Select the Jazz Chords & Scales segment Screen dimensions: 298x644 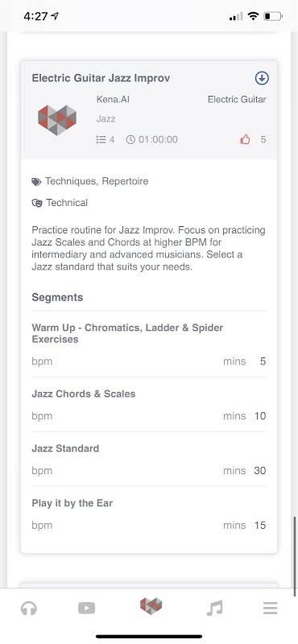pyautogui.click(x=149, y=405)
